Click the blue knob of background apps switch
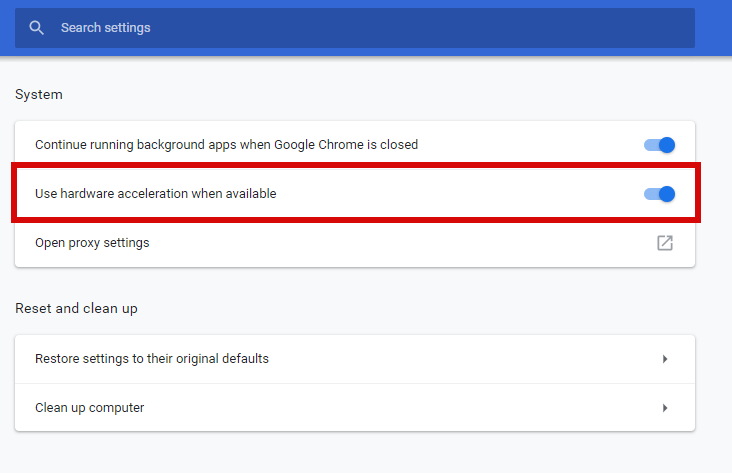This screenshot has width=732, height=473. [667, 145]
